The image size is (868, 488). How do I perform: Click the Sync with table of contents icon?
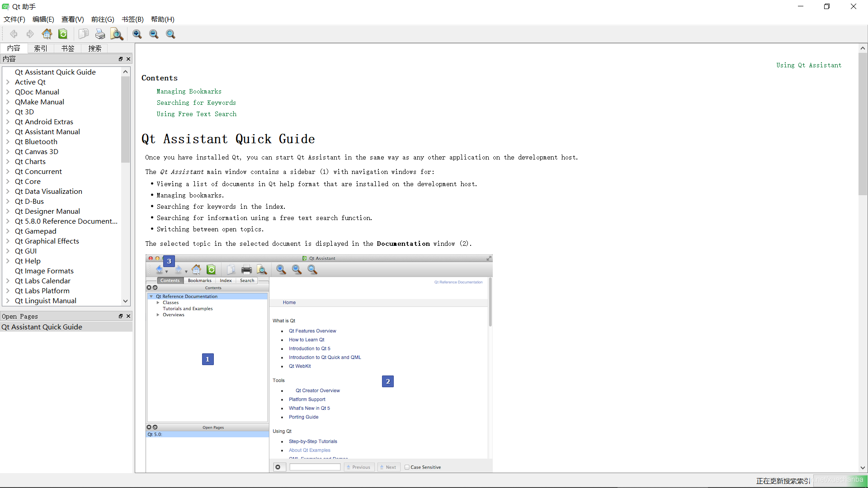pyautogui.click(x=63, y=34)
